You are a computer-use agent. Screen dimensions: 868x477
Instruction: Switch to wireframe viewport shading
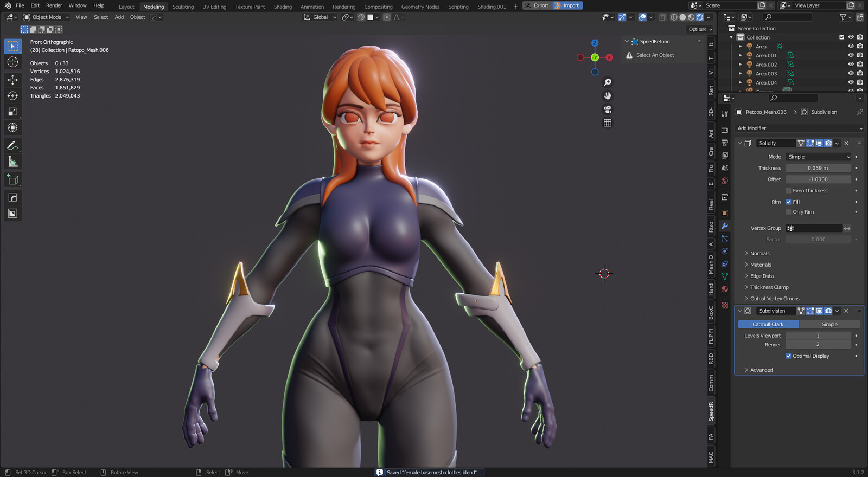pos(674,17)
